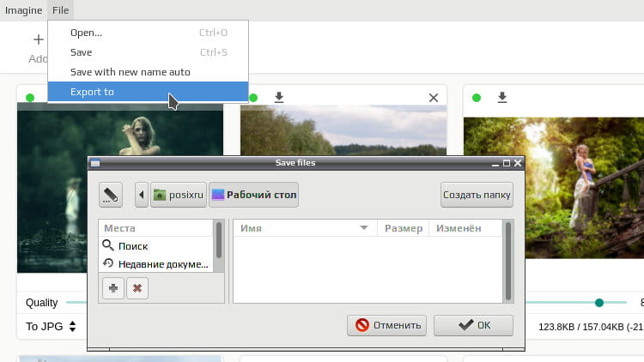644x362 pixels.
Task: Click the Отменить cancel button
Action: click(387, 325)
